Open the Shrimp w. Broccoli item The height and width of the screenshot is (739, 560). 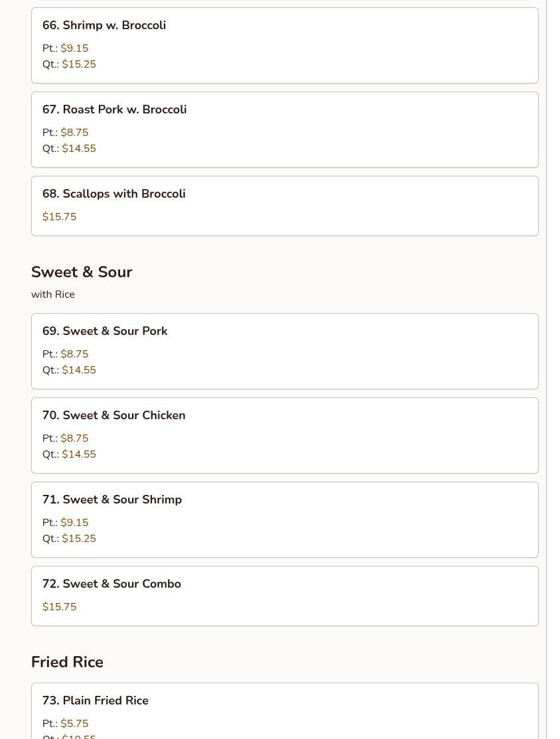click(104, 25)
